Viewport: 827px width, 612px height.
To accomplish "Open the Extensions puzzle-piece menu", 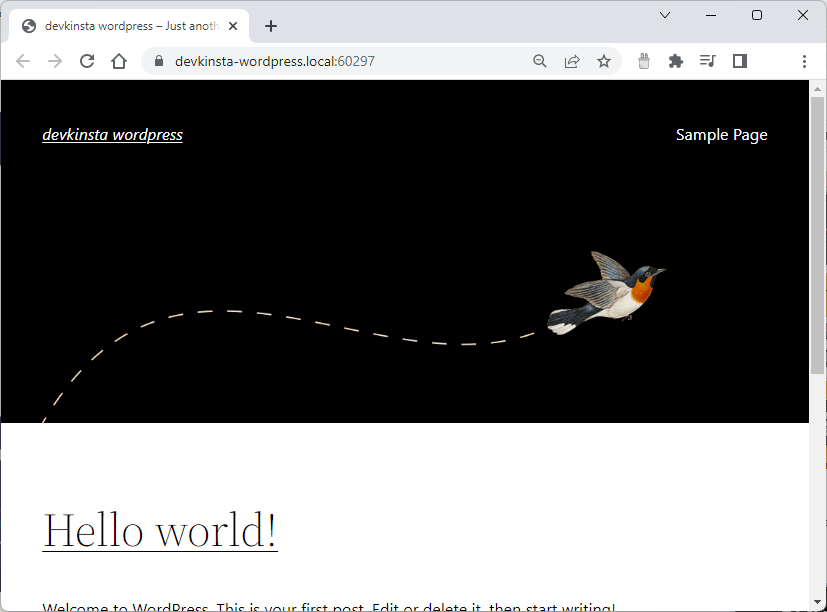I will 675,61.
